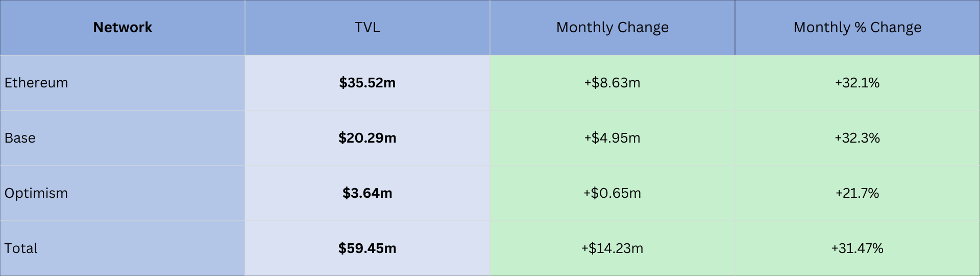Click the +21.7% percentage value
Image resolution: width=980 pixels, height=276 pixels.
[x=857, y=193]
